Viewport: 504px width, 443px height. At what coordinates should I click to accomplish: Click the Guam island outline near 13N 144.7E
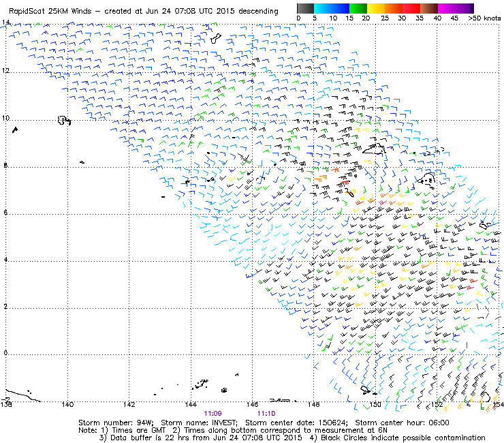pos(216,39)
